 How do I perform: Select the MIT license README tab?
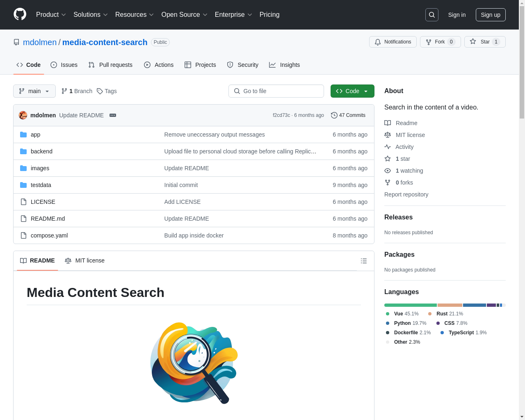point(85,260)
